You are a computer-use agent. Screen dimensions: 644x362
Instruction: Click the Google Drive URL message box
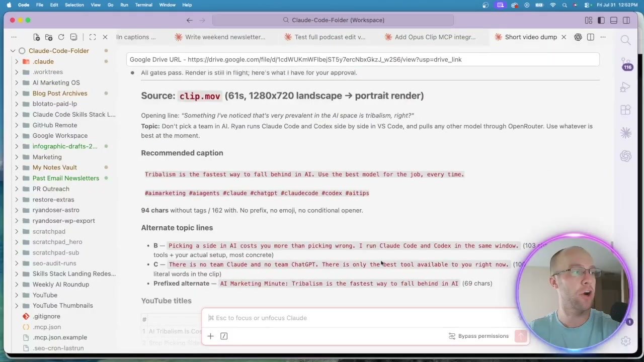pos(363,59)
